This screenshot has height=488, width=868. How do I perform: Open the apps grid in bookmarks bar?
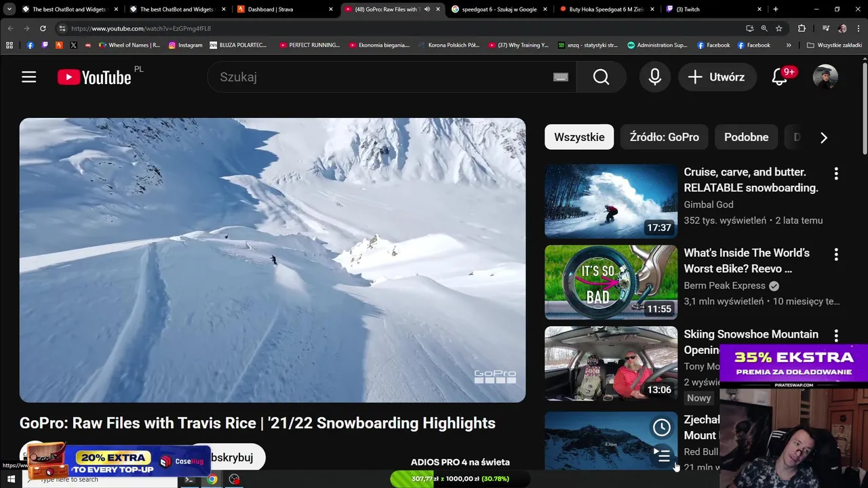tap(9, 45)
